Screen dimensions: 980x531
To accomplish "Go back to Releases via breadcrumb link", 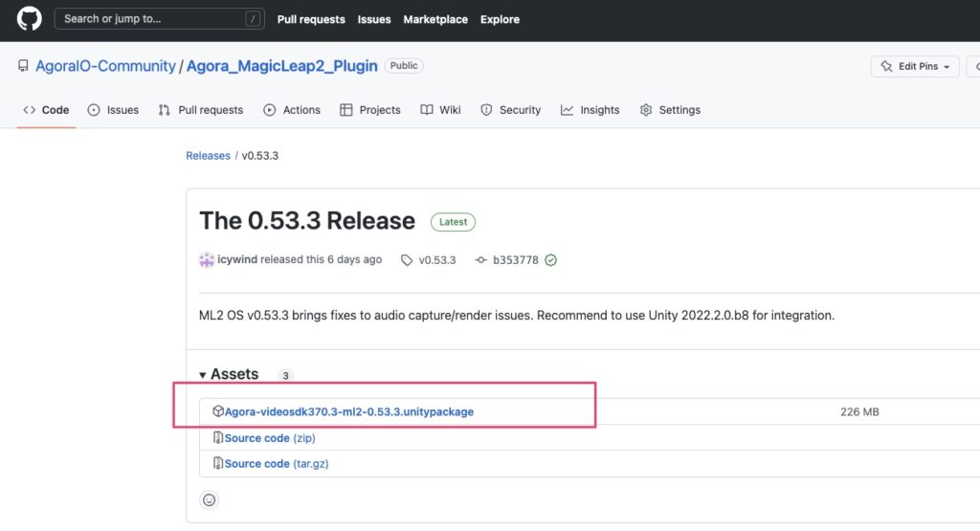I will coord(208,156).
